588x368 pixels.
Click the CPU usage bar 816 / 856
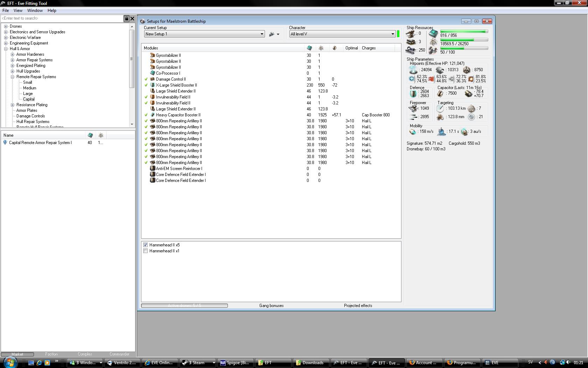(464, 32)
